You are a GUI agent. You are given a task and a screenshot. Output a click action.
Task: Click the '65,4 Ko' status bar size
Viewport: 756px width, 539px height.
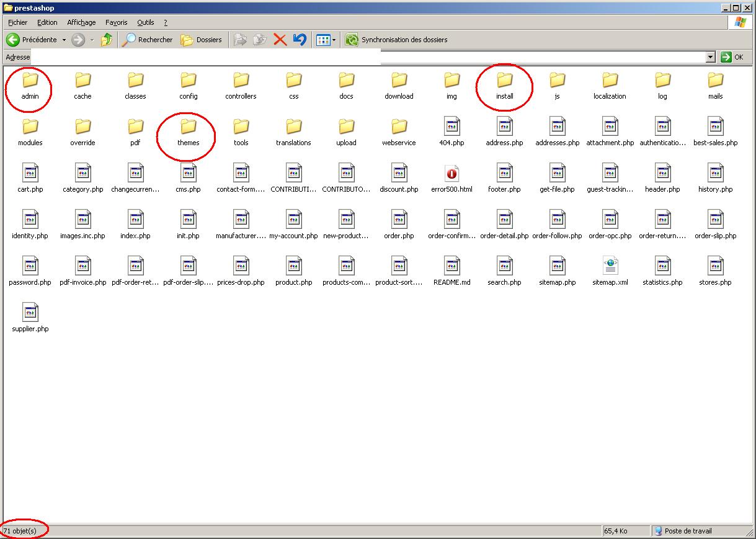coord(615,531)
